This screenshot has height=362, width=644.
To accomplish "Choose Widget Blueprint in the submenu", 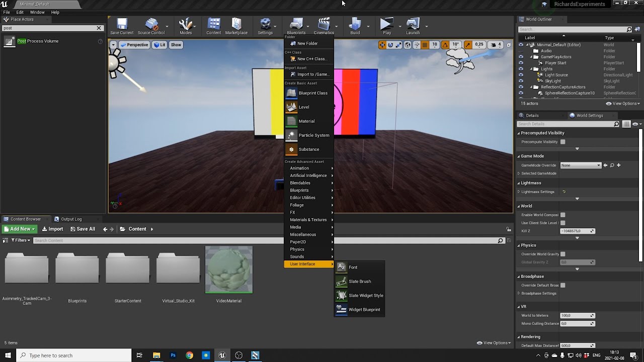I will pyautogui.click(x=359, y=310).
